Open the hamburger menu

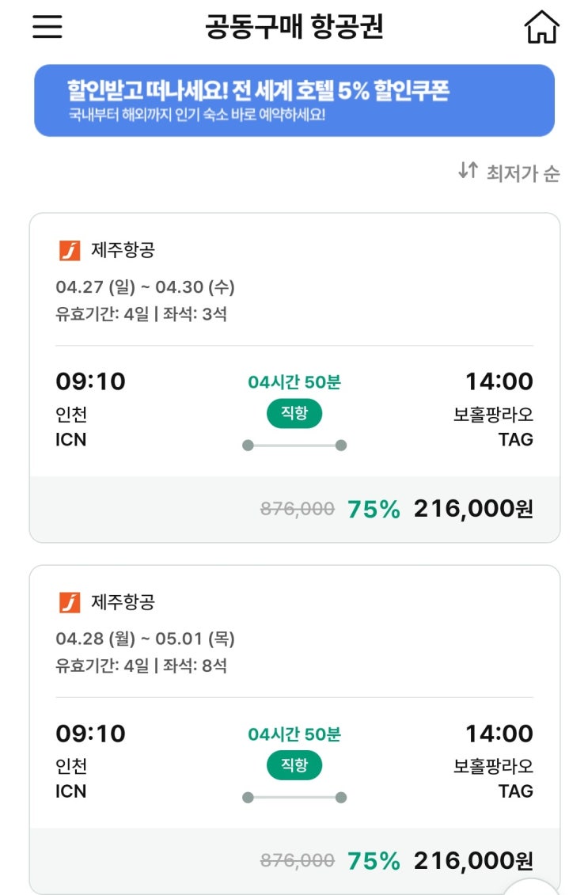(x=47, y=27)
